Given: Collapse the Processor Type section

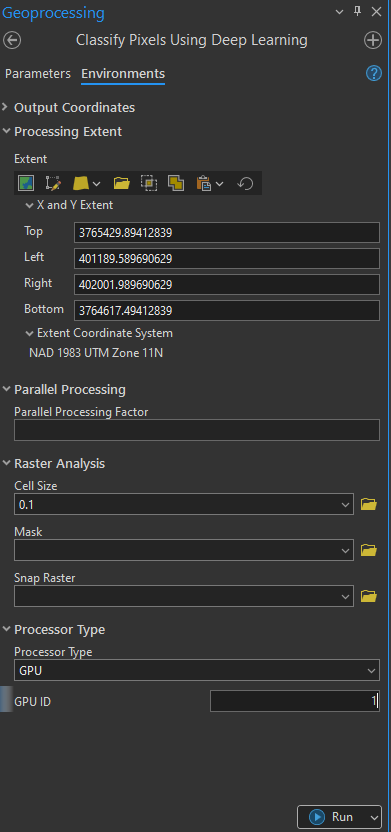Looking at the screenshot, I should [x=6, y=629].
